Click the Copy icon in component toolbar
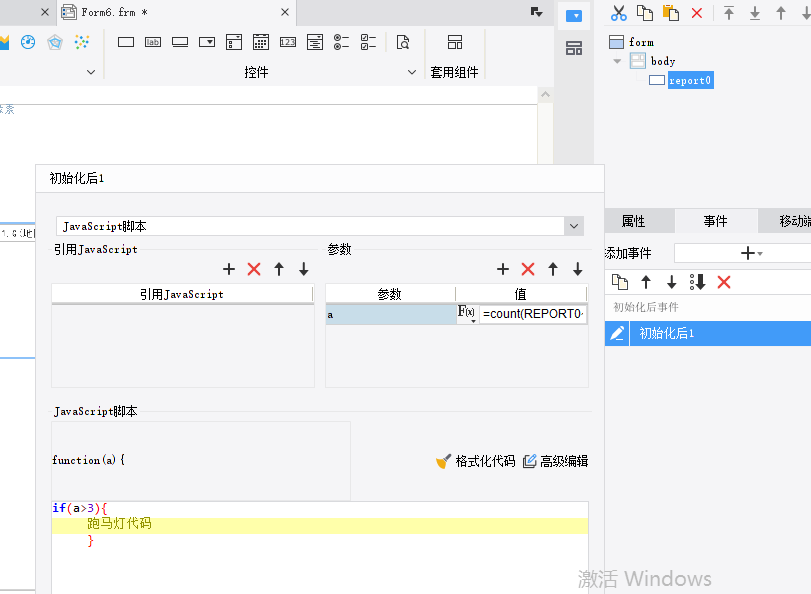 [x=644, y=13]
